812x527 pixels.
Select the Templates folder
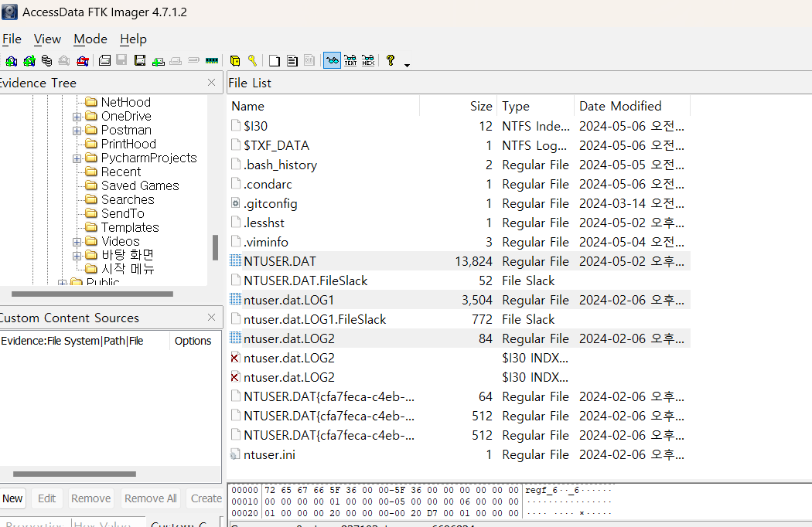click(129, 228)
